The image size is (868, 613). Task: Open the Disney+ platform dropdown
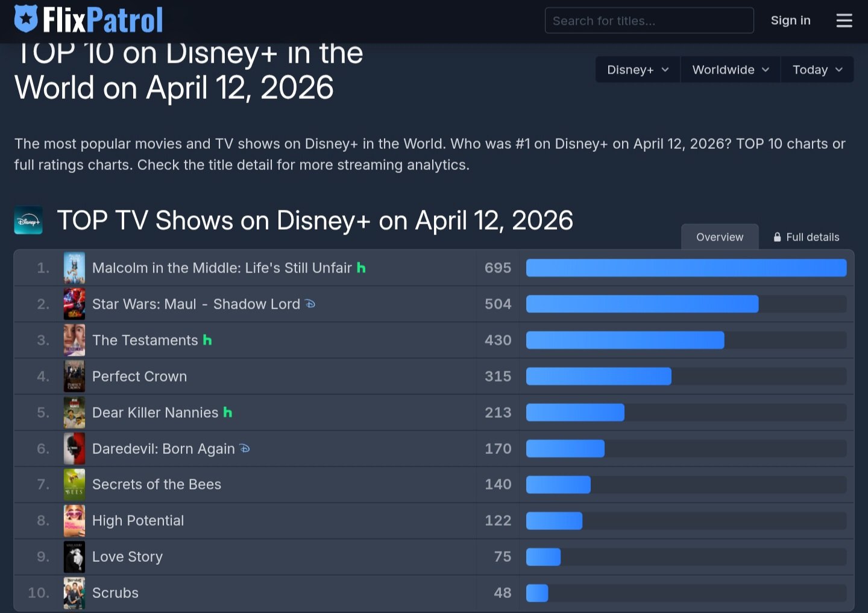pos(638,70)
